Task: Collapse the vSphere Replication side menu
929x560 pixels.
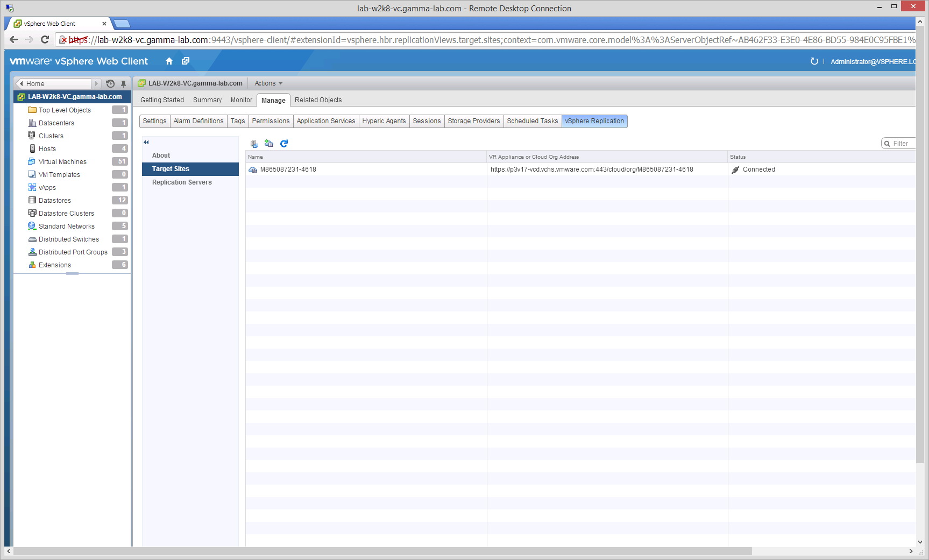Action: tap(146, 143)
